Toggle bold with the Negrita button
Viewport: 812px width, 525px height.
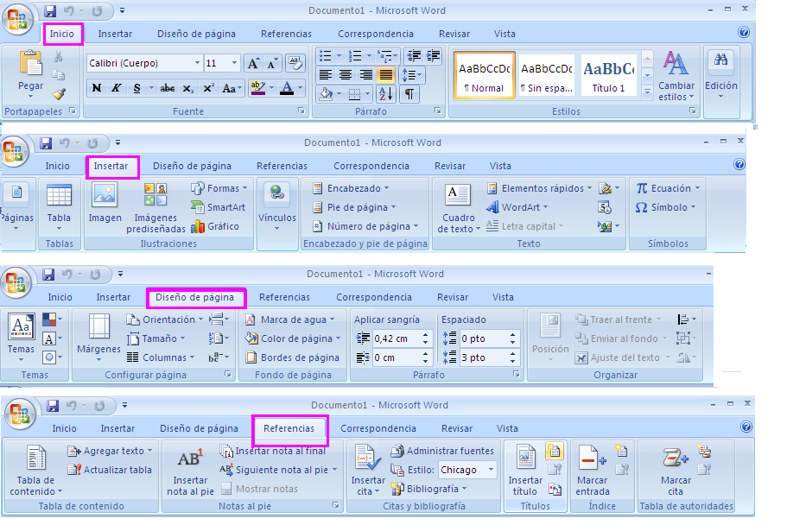(x=97, y=88)
